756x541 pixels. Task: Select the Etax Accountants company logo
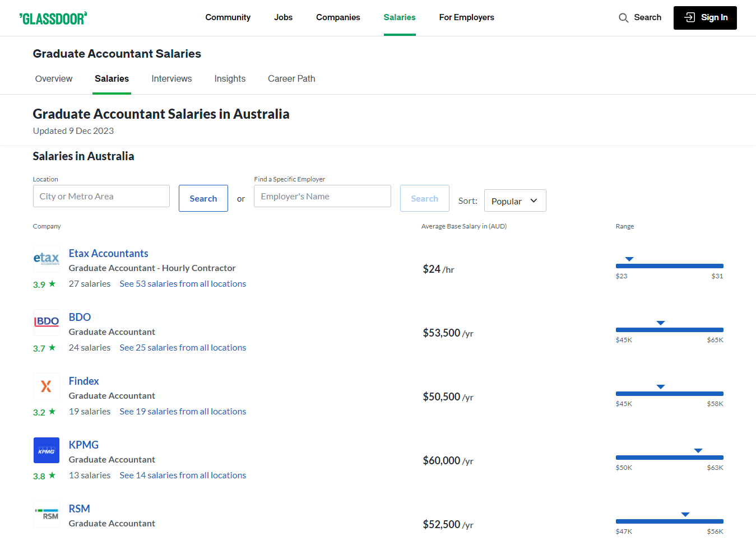point(46,258)
